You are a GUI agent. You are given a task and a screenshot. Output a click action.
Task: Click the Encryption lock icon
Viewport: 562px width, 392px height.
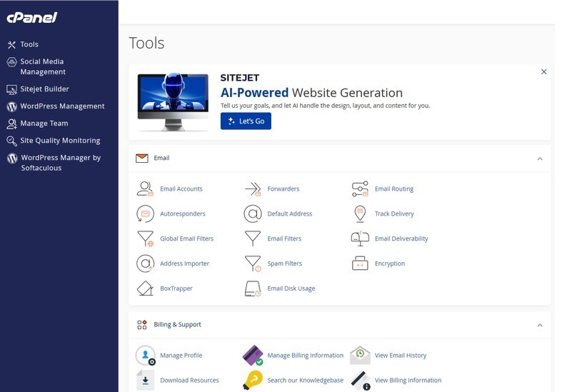click(x=360, y=263)
